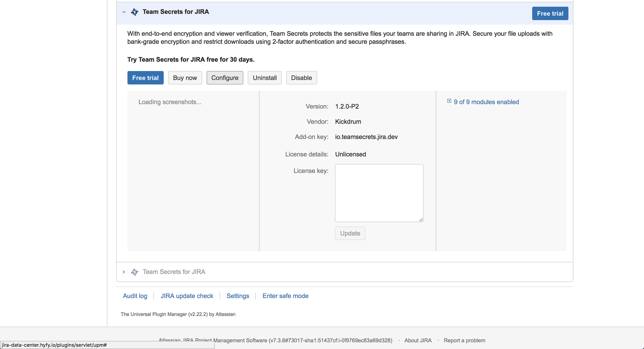
Task: Click the collapsed Team Secrets add-on plugin icon
Action: (x=134, y=272)
